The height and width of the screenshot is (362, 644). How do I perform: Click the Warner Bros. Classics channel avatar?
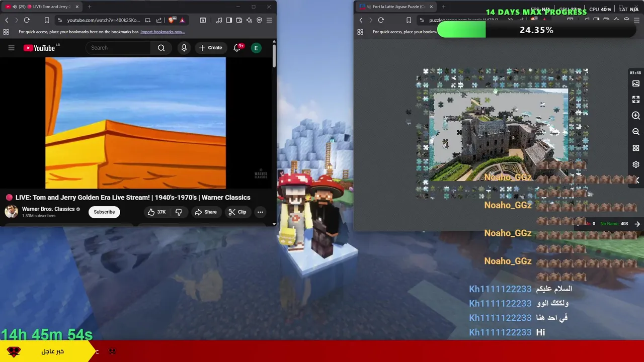coord(11,212)
